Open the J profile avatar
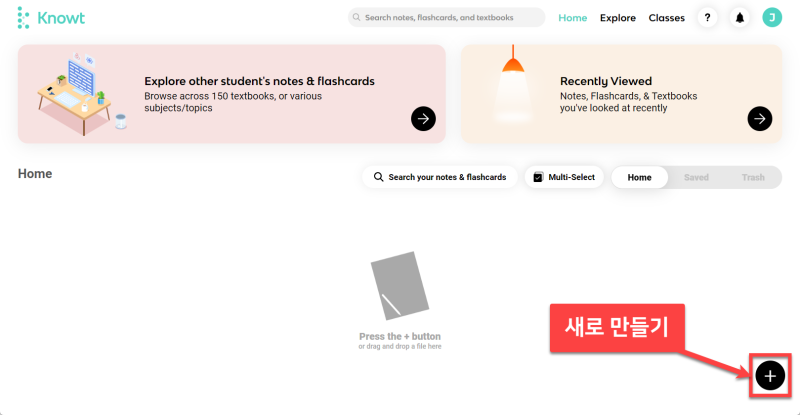800x415 pixels. tap(772, 18)
